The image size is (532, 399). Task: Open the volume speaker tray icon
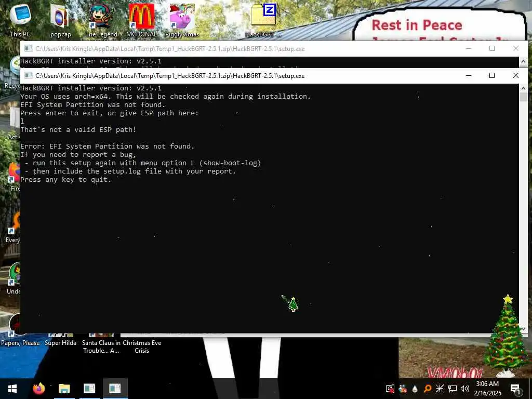coord(464,389)
